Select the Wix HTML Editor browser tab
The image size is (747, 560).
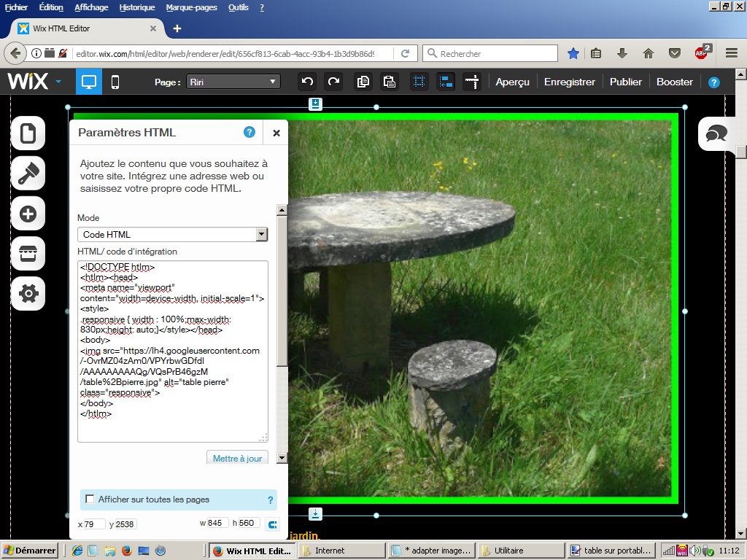tap(88, 28)
